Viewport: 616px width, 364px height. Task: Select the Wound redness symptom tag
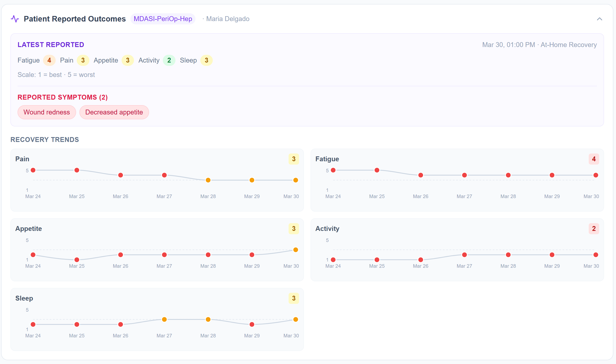(x=47, y=112)
